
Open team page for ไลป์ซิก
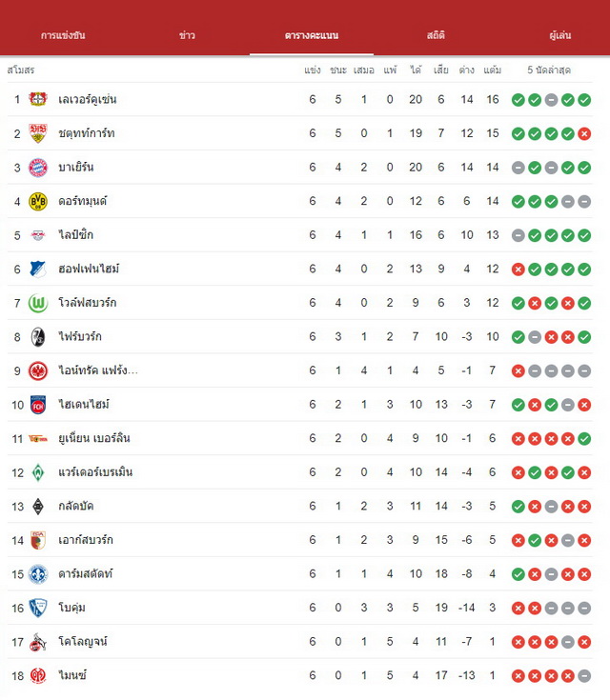click(76, 235)
